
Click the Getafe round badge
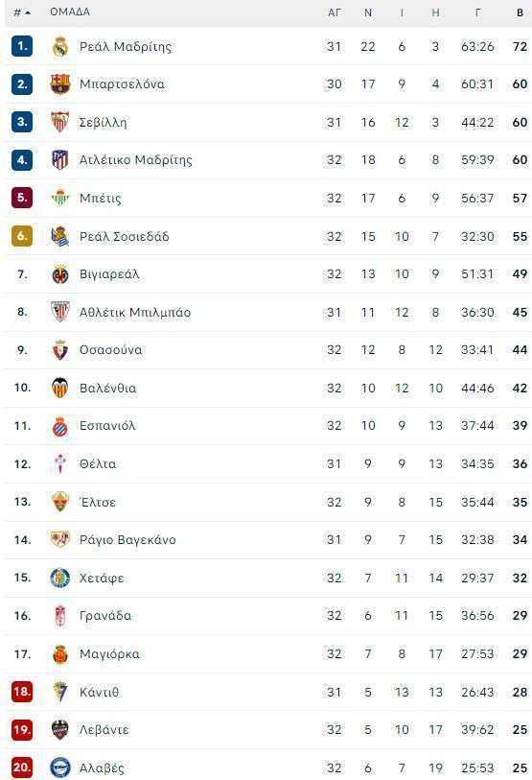60,578
